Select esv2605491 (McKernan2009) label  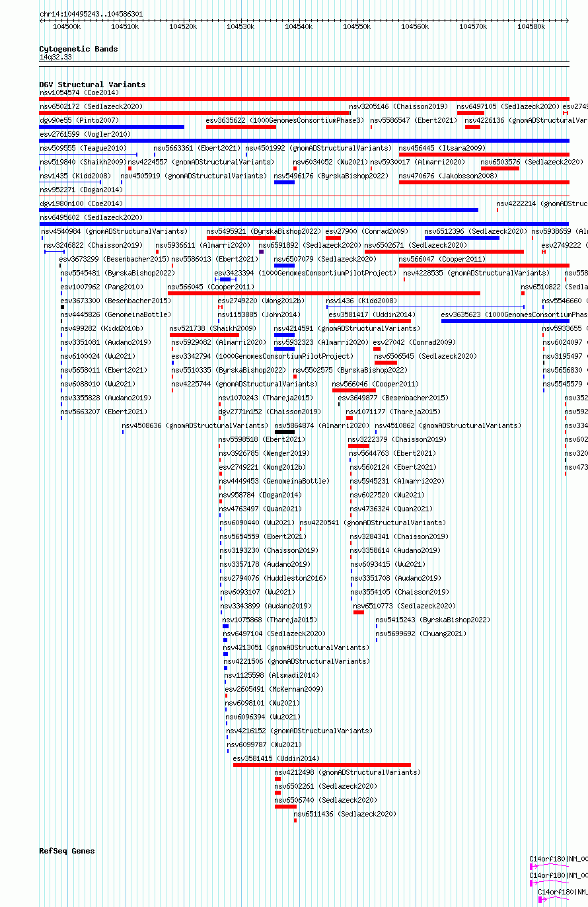pos(274,689)
